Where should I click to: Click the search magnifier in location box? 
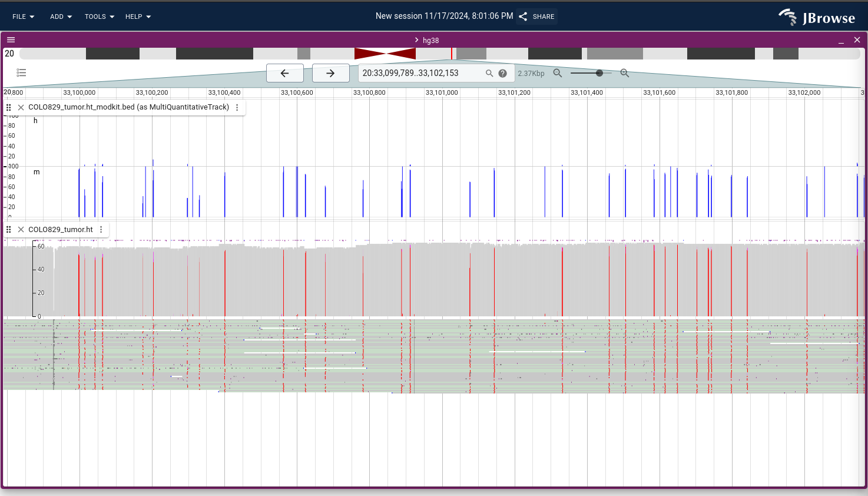coord(489,73)
